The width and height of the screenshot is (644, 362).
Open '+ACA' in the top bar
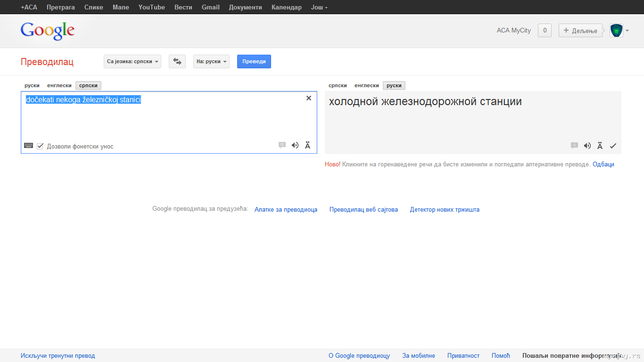coord(29,7)
